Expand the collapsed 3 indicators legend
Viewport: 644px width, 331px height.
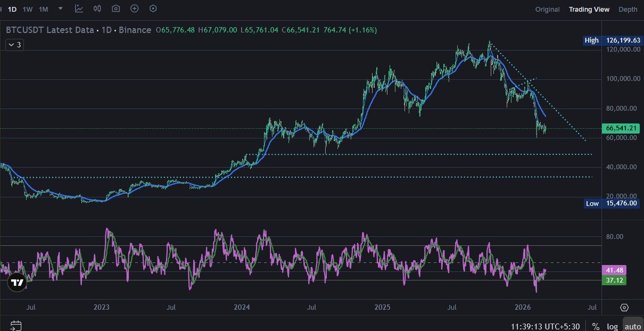coord(14,45)
